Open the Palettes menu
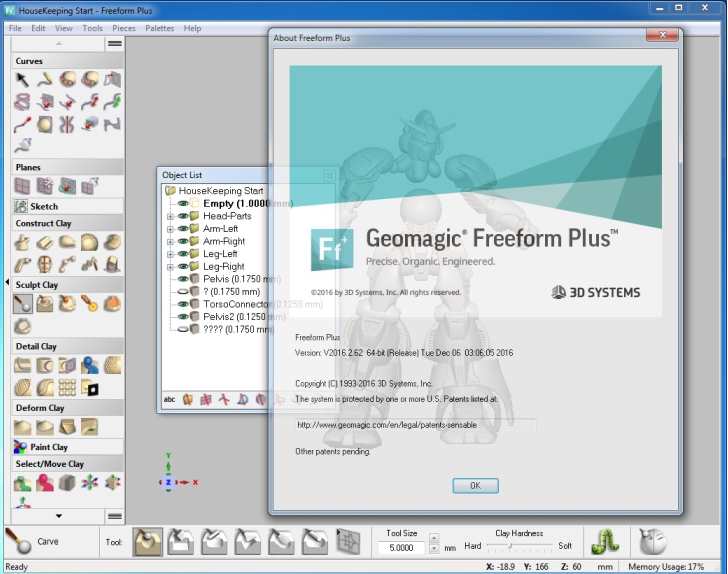This screenshot has height=574, width=728. (160, 28)
